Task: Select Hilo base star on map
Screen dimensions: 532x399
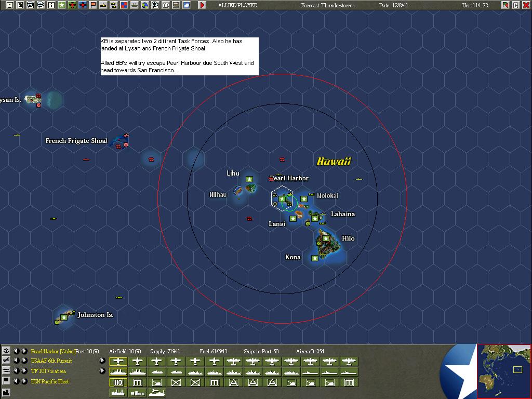Action: pyautogui.click(x=326, y=238)
